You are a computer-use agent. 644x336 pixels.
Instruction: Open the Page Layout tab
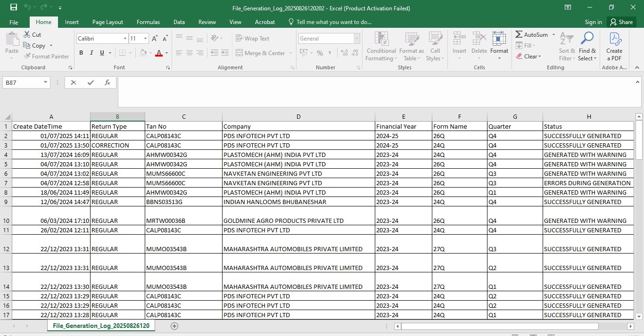pos(107,22)
